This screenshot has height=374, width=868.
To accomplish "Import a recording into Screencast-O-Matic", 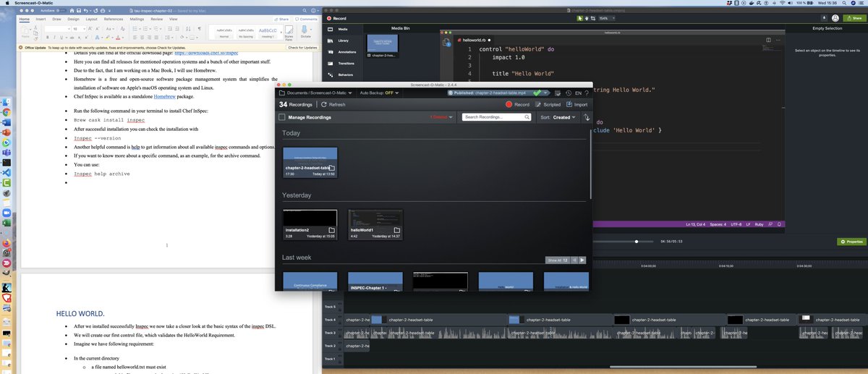I will tap(576, 104).
